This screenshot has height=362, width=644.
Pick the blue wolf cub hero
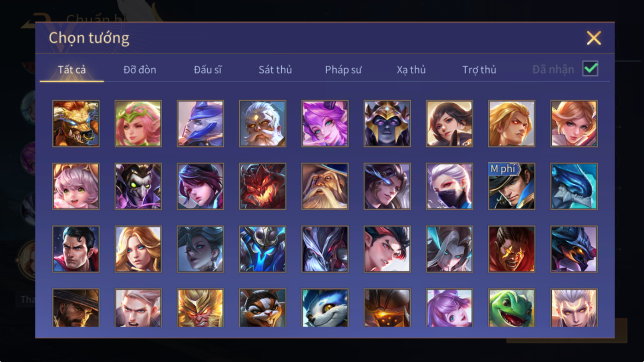[325, 308]
